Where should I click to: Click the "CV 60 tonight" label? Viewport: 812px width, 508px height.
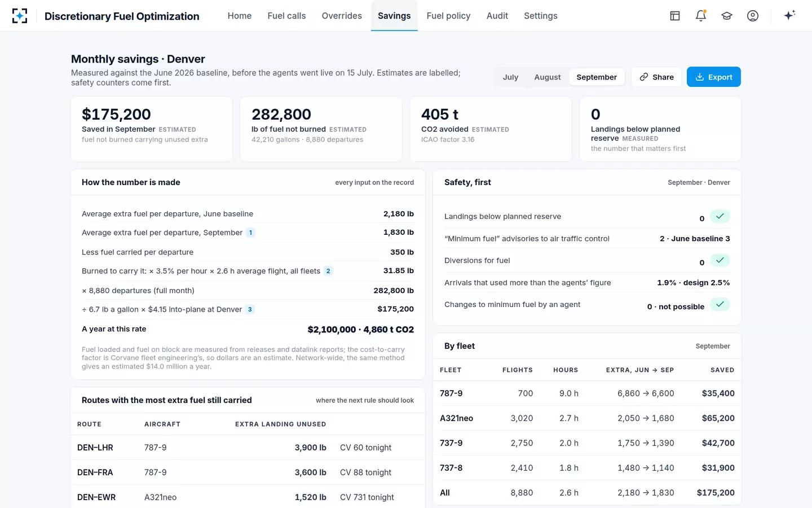(365, 448)
